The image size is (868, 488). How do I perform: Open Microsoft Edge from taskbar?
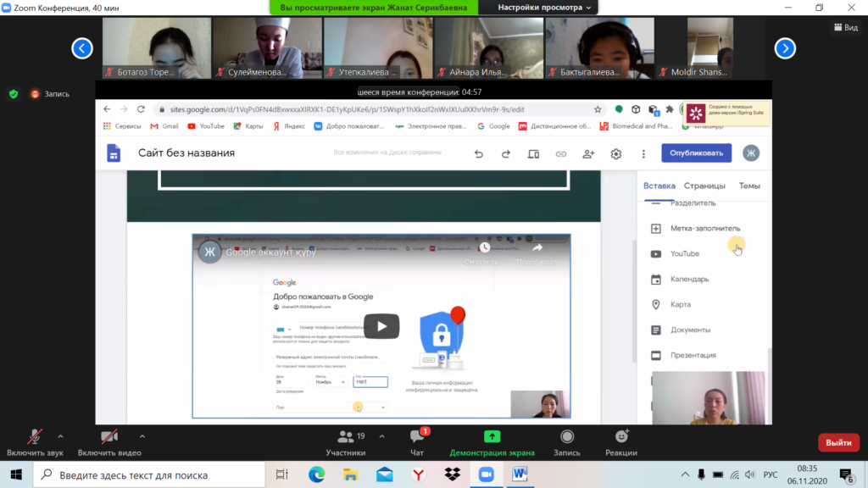point(317,474)
